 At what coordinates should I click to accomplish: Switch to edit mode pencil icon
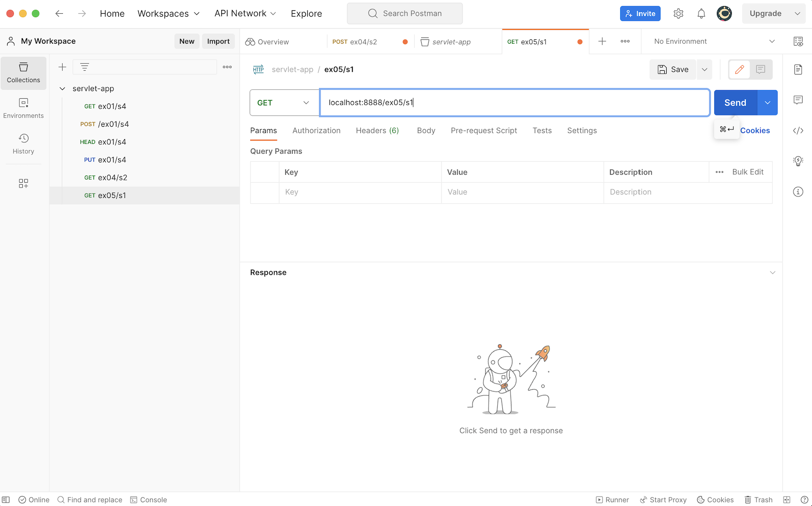click(739, 70)
